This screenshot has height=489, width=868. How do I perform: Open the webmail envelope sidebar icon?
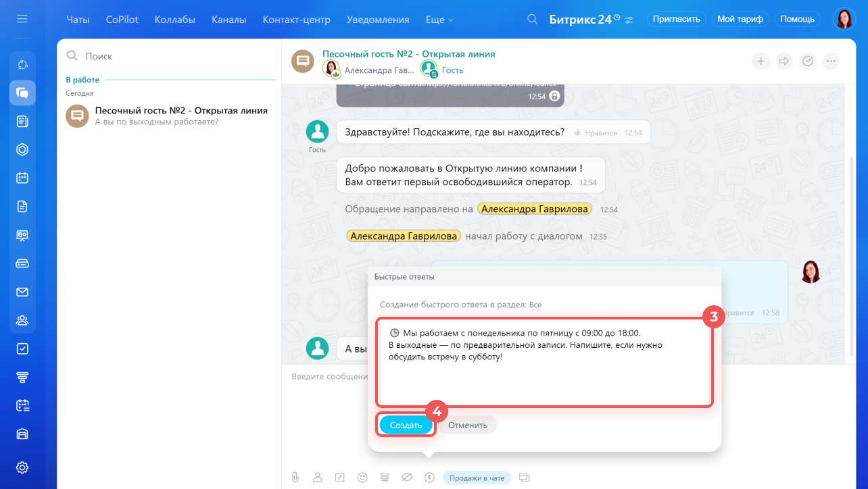[x=22, y=292]
